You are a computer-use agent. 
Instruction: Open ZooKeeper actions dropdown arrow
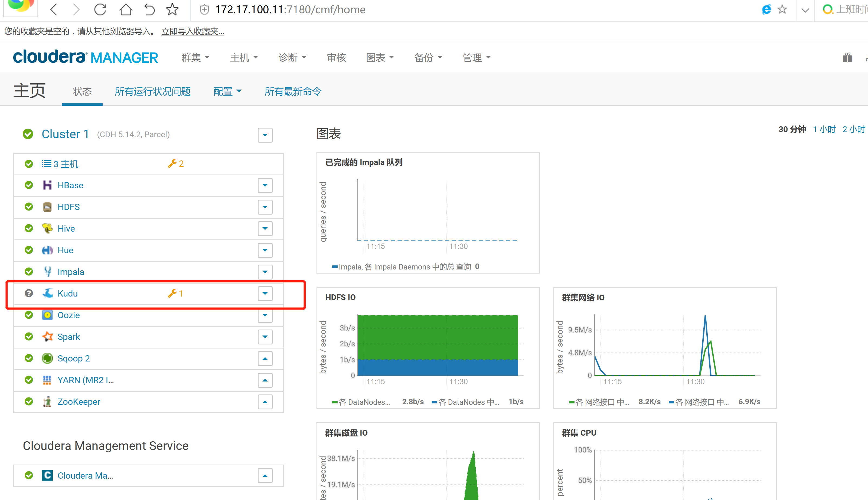(265, 402)
